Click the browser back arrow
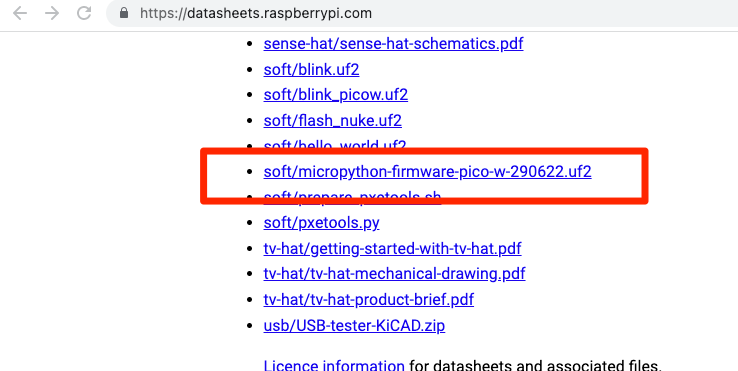The width and height of the screenshot is (738, 371). tap(20, 13)
